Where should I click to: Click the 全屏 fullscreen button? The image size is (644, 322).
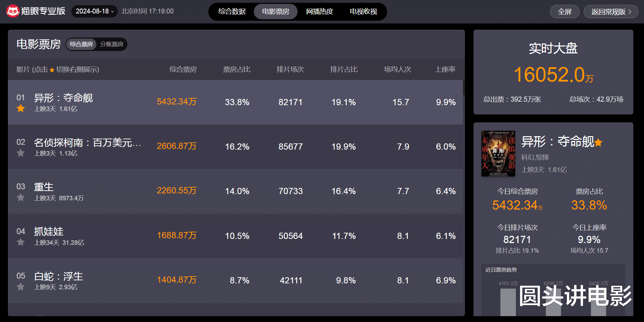click(565, 12)
